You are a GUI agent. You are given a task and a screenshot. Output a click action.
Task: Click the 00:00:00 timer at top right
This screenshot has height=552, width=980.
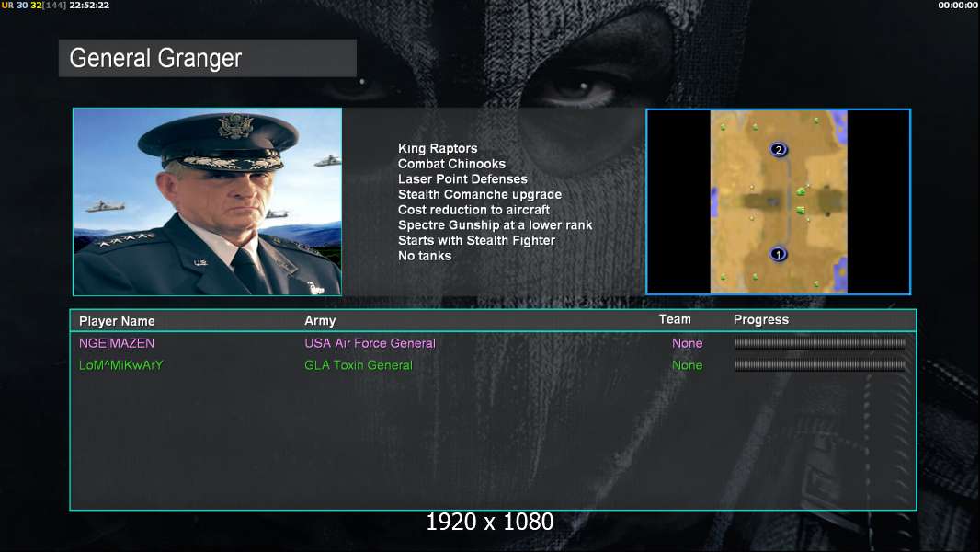(x=958, y=5)
